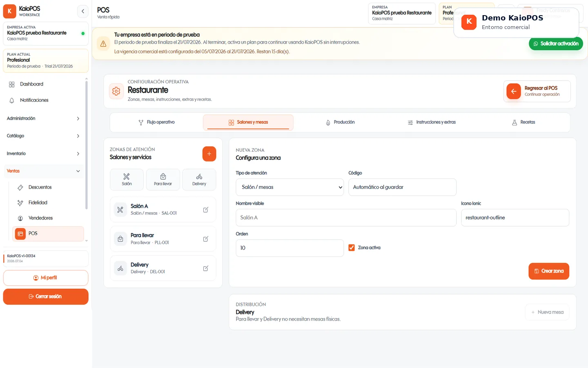Click the Orden input field

(x=290, y=248)
